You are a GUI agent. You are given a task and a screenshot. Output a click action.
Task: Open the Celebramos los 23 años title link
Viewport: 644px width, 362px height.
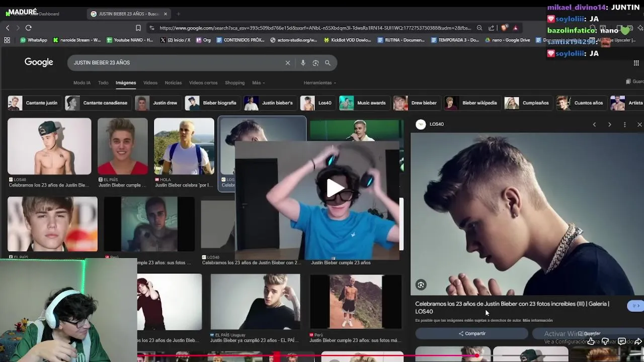tap(512, 307)
